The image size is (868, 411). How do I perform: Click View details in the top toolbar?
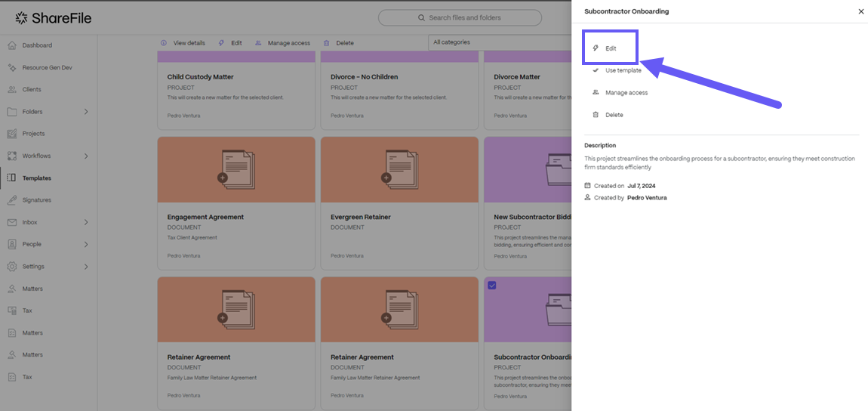pyautogui.click(x=183, y=43)
